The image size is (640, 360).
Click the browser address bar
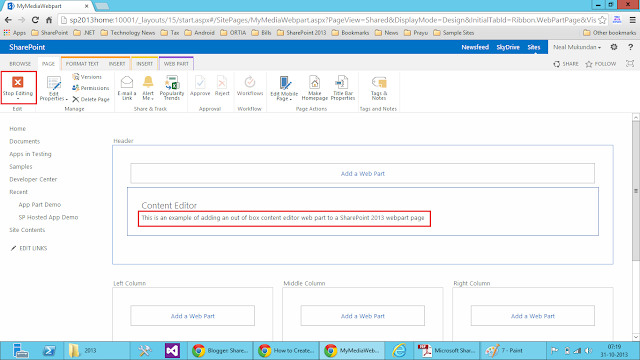(333, 20)
